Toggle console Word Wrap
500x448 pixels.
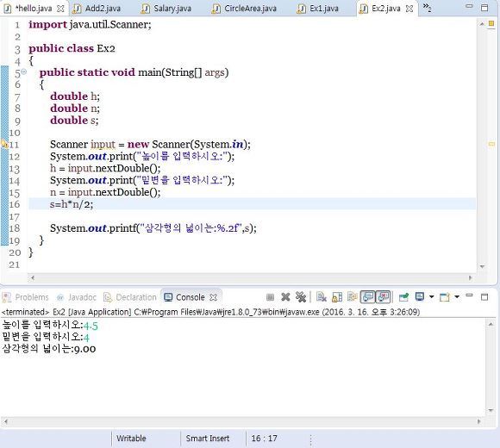tap(352, 297)
